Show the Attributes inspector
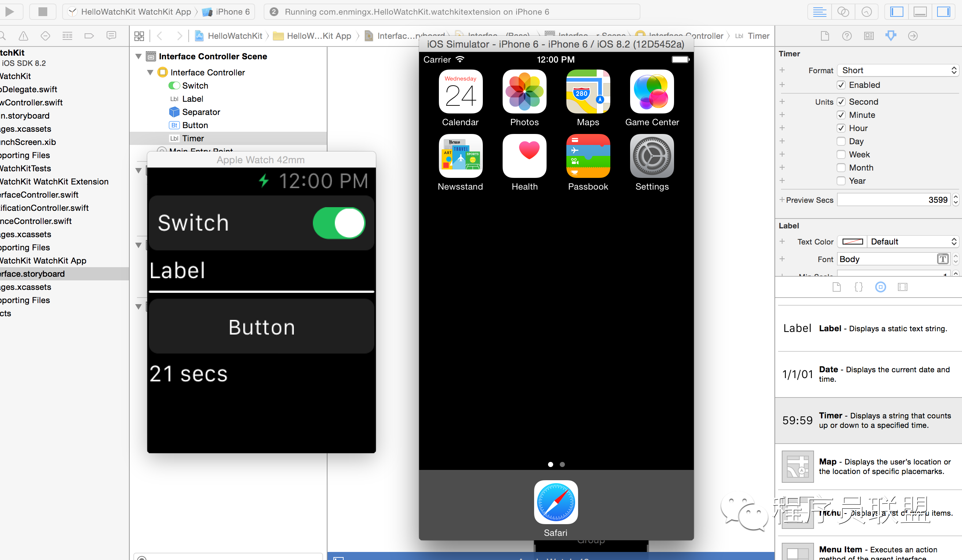 pyautogui.click(x=891, y=36)
